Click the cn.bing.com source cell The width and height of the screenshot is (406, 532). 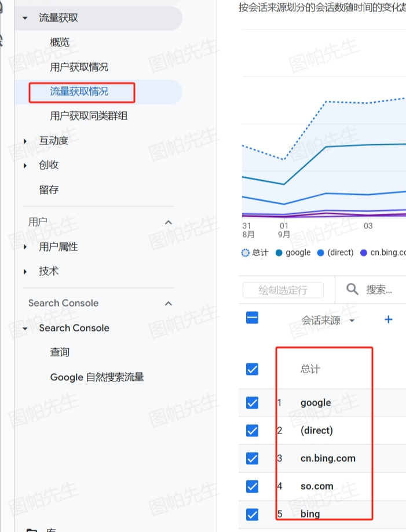328,458
